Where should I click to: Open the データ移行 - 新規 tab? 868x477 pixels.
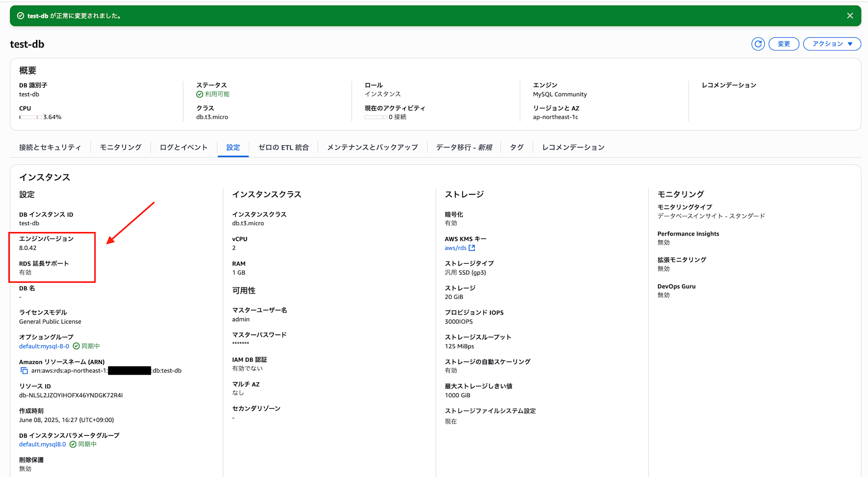pos(464,147)
